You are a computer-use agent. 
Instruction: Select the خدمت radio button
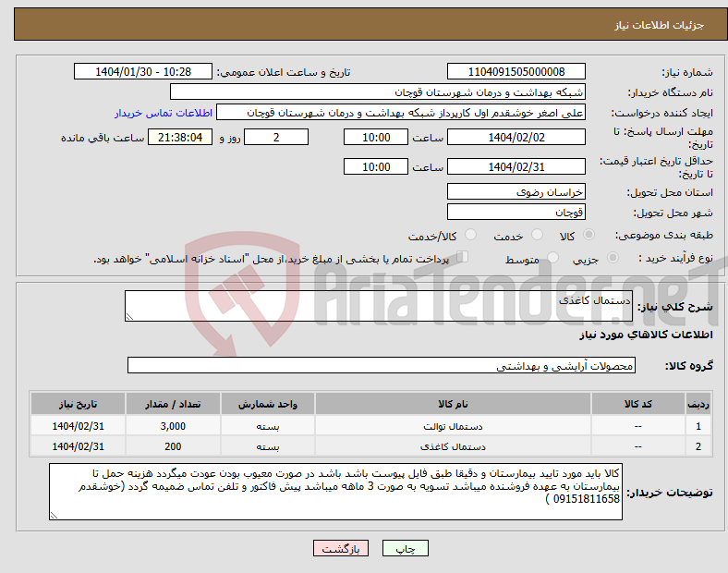537,235
